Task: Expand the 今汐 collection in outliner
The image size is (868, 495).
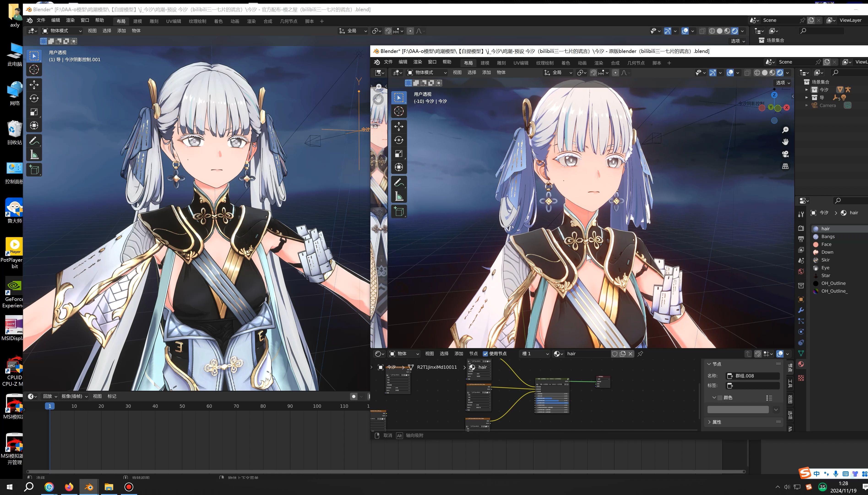Action: coord(807,90)
